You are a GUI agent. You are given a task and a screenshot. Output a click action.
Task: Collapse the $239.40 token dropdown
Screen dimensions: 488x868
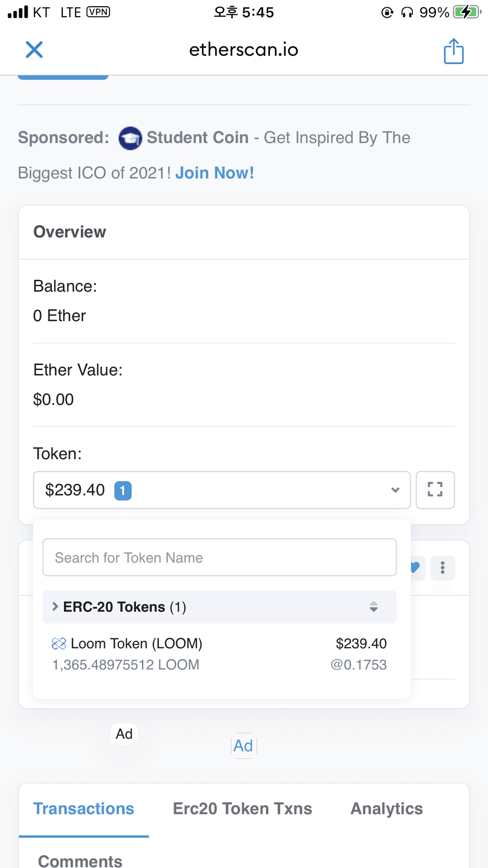pyautogui.click(x=222, y=490)
